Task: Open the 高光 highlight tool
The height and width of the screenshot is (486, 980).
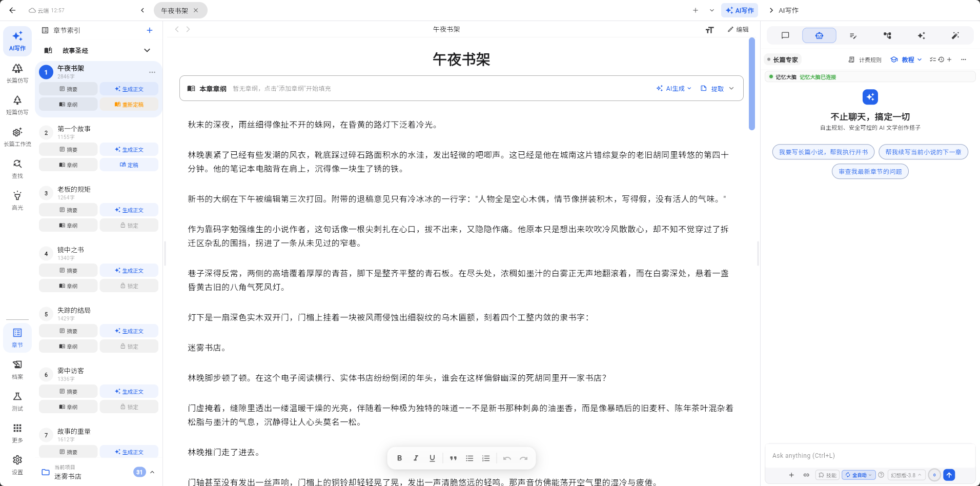Action: pyautogui.click(x=17, y=200)
